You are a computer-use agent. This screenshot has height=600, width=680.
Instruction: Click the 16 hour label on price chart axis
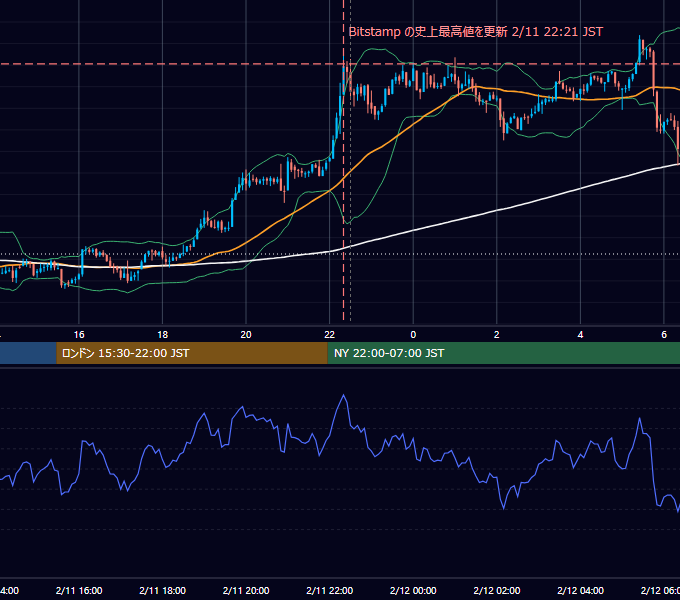point(79,335)
